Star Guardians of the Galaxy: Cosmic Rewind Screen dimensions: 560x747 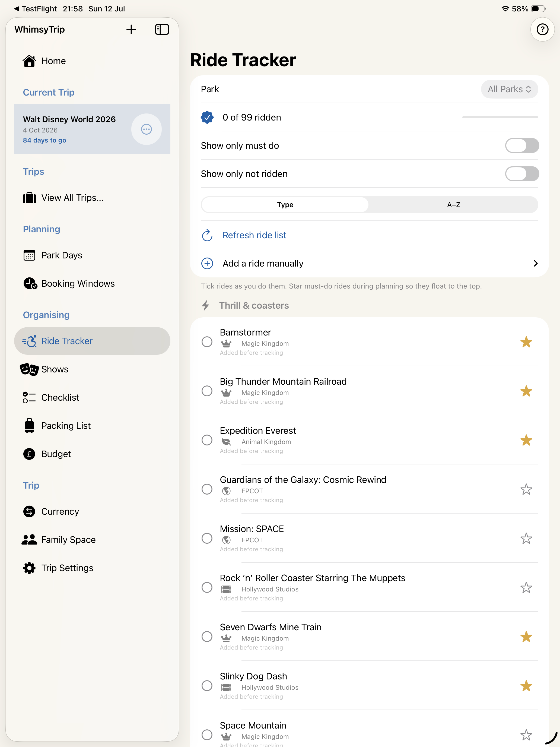pyautogui.click(x=526, y=489)
